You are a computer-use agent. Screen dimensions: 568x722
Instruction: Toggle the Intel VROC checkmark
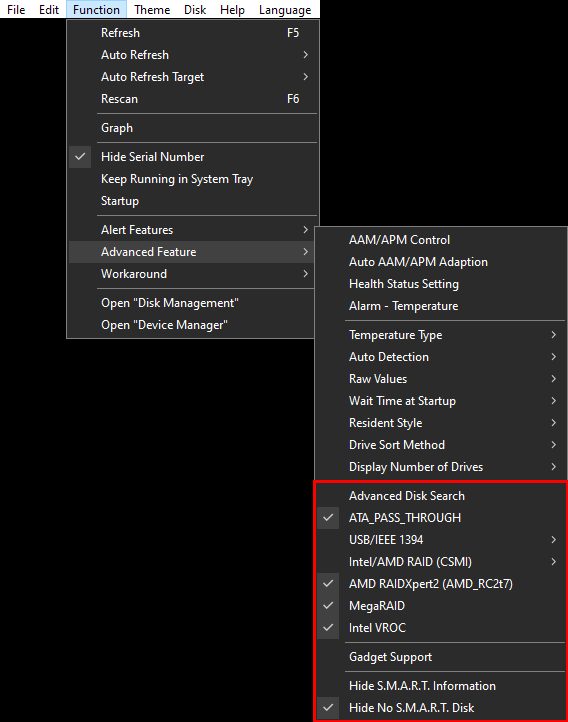(441, 628)
